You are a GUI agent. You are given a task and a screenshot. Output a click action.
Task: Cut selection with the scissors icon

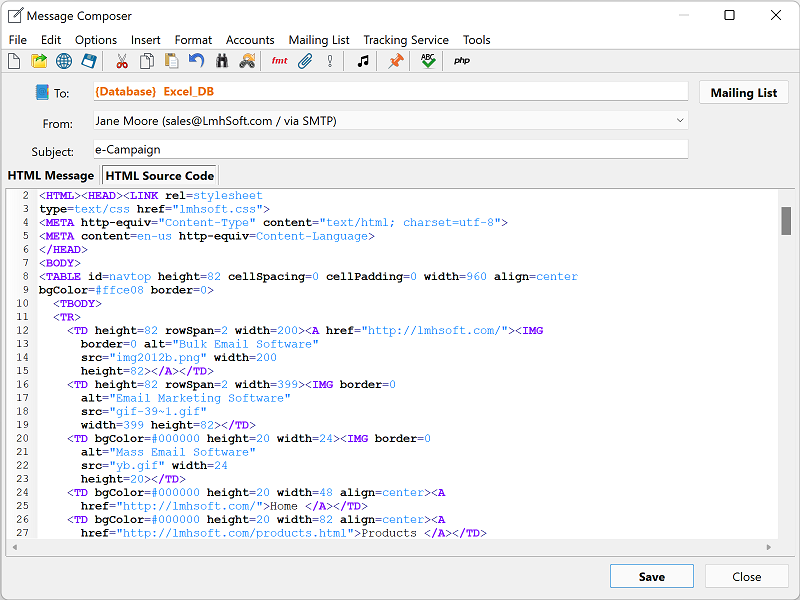(x=121, y=61)
